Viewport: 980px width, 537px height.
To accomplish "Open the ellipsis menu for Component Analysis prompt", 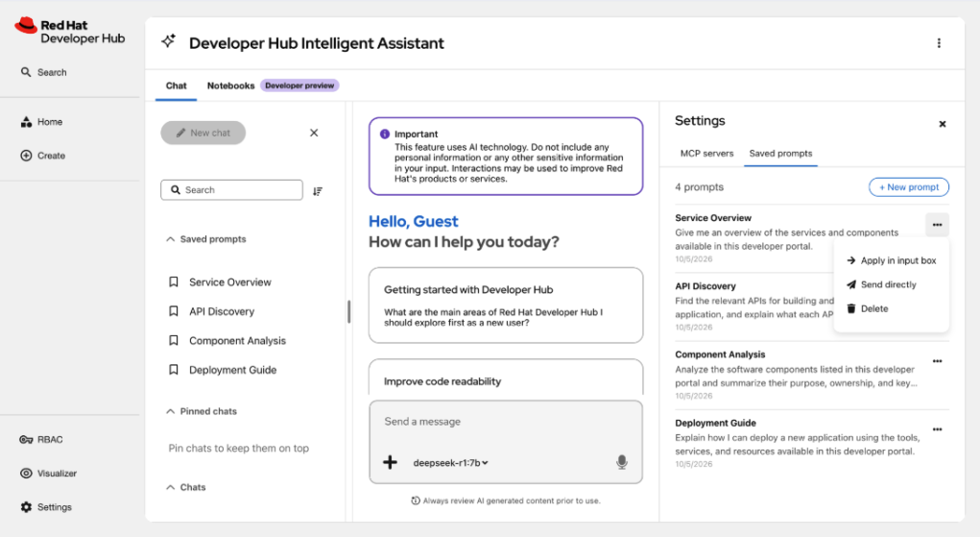I will pos(937,361).
